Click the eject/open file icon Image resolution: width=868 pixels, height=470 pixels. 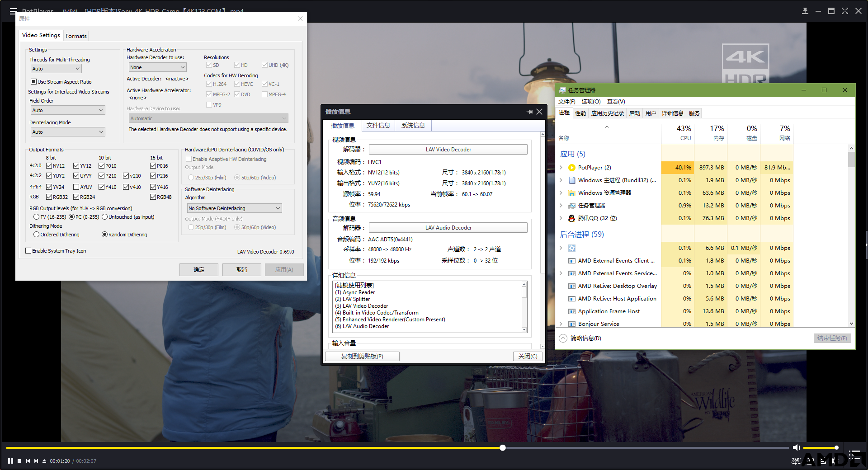point(44,461)
